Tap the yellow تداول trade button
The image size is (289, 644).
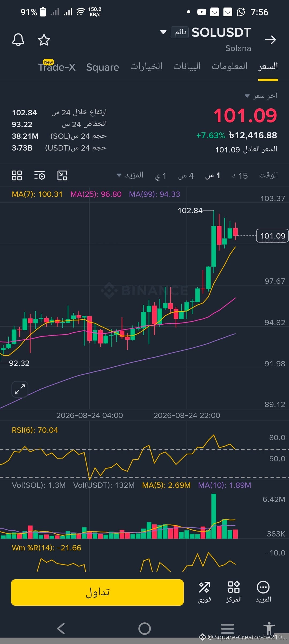pos(97,592)
